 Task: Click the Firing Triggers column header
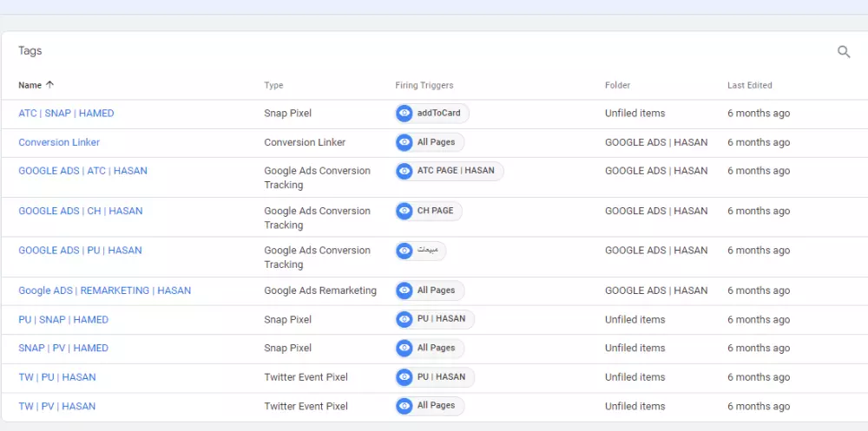click(x=424, y=85)
